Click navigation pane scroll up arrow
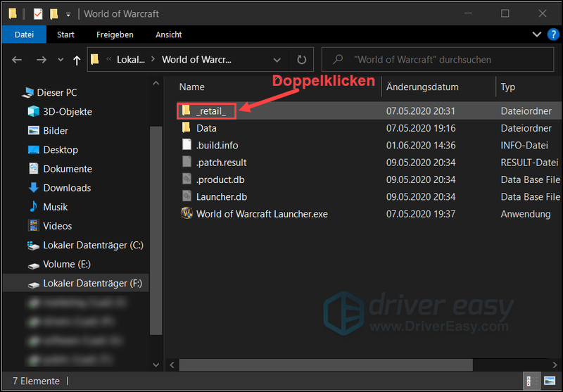The width and height of the screenshot is (563, 392). (x=156, y=84)
